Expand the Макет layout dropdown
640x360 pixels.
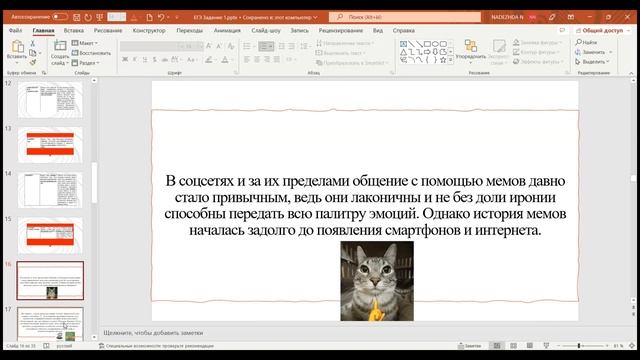(x=85, y=43)
